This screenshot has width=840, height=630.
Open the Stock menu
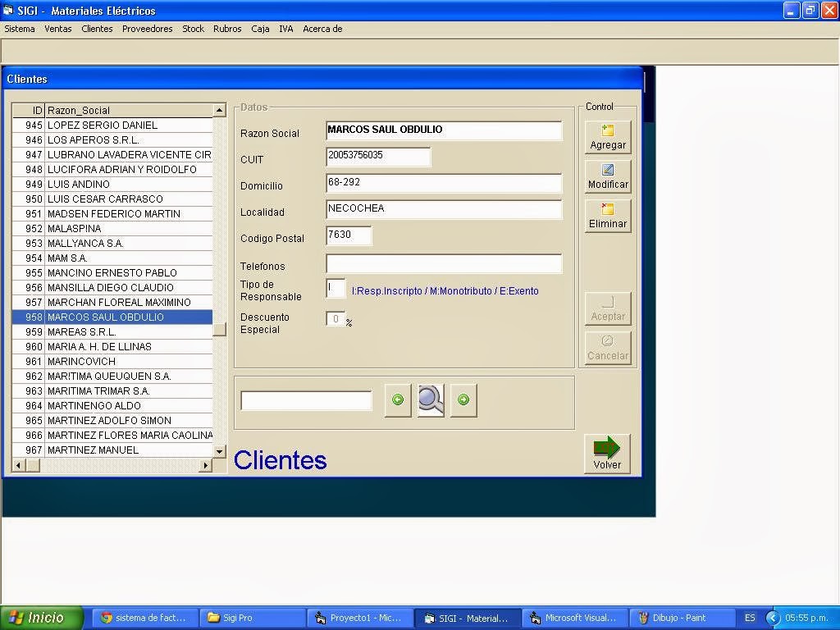point(193,29)
